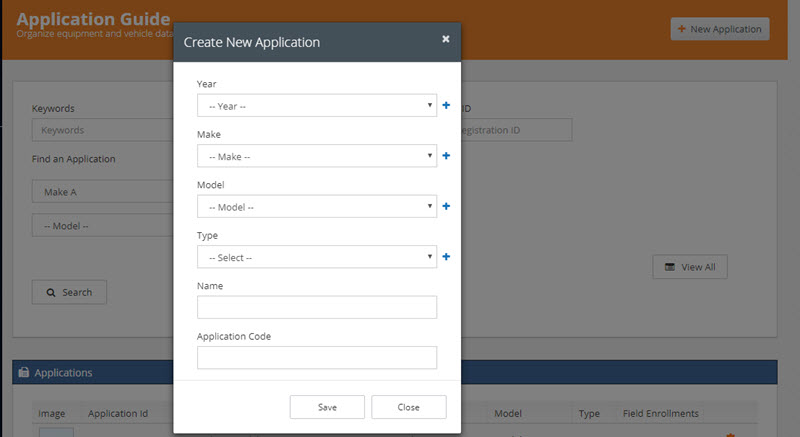Click the View All button
The width and height of the screenshot is (800, 437).
point(690,267)
